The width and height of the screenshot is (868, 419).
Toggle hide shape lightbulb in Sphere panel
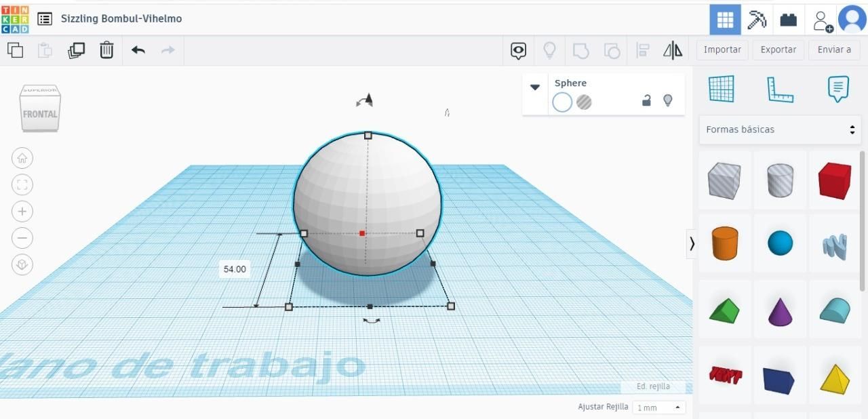[668, 100]
